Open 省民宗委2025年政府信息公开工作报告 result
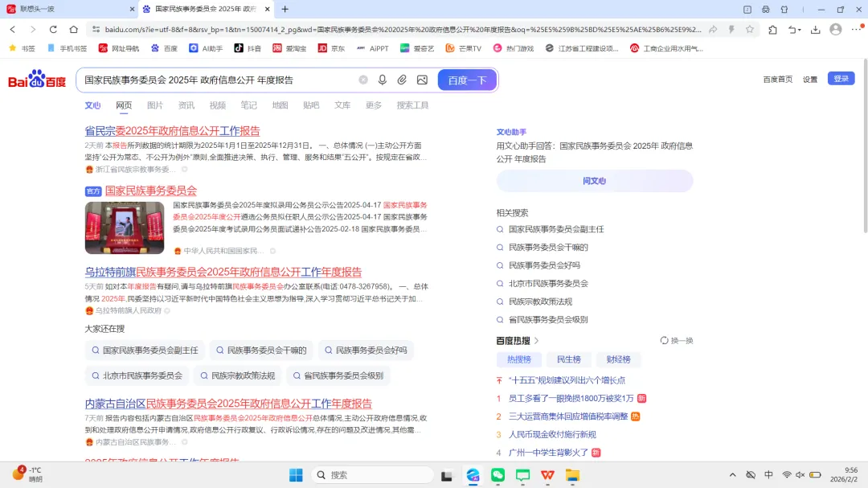Image resolution: width=868 pixels, height=488 pixels. (x=172, y=131)
